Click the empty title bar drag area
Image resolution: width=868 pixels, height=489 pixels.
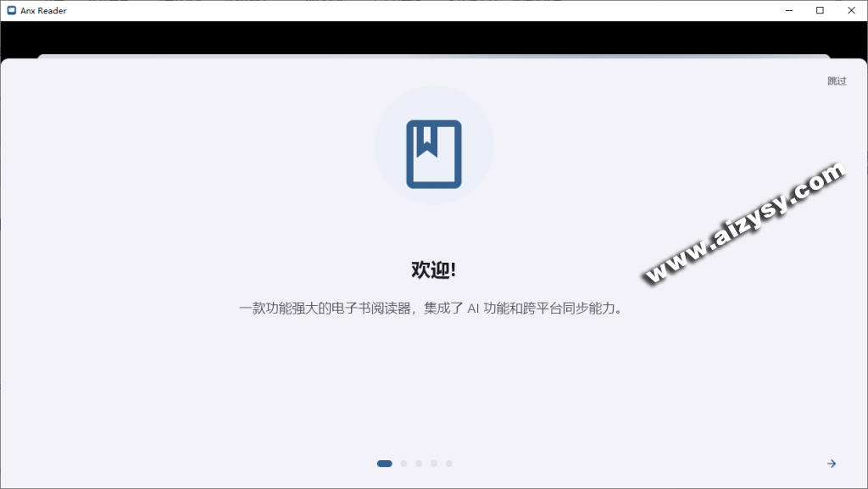coord(424,10)
